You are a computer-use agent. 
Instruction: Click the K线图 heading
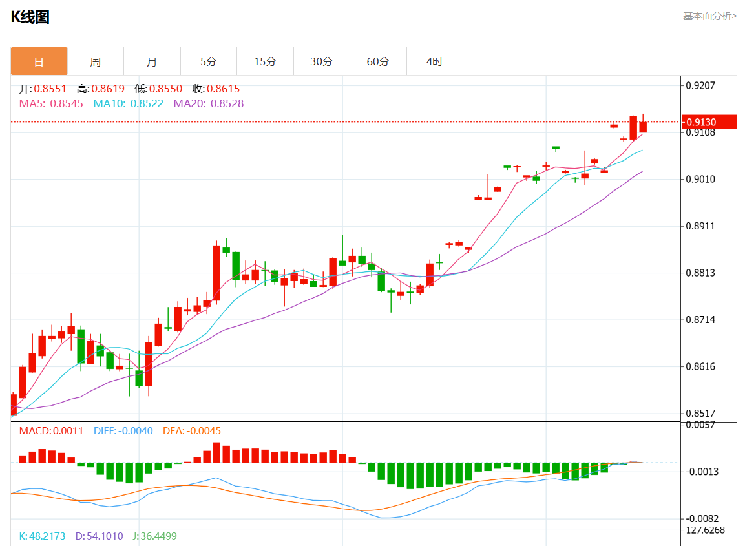(30, 17)
